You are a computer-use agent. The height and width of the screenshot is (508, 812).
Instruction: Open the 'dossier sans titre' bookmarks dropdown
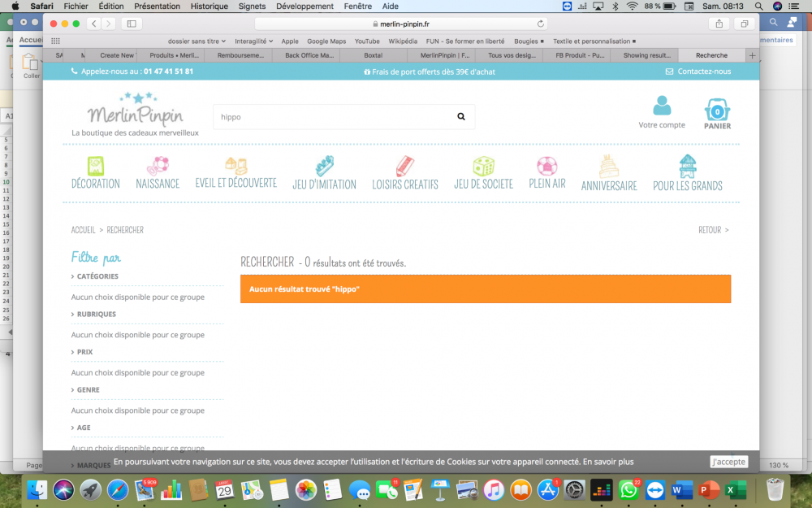tap(197, 41)
